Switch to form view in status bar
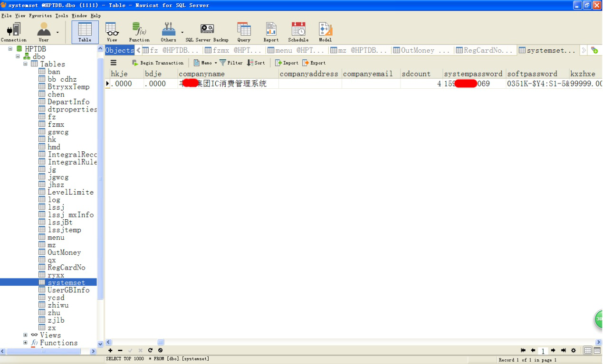The width and height of the screenshot is (603, 364). click(597, 351)
